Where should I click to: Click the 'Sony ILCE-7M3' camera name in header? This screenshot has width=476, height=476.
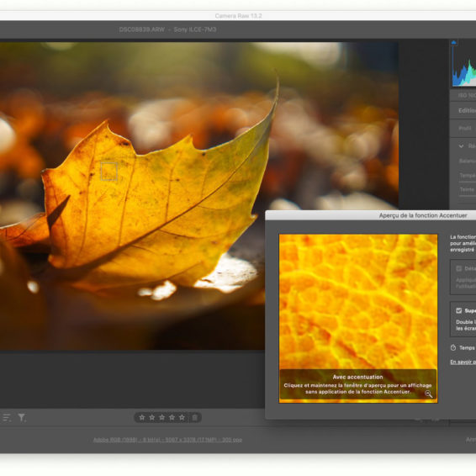click(x=195, y=29)
